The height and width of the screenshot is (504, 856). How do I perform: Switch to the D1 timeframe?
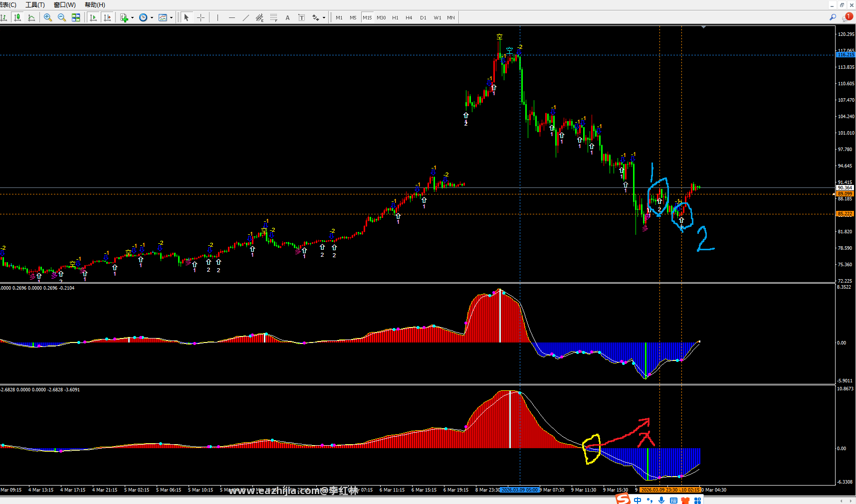(x=423, y=17)
